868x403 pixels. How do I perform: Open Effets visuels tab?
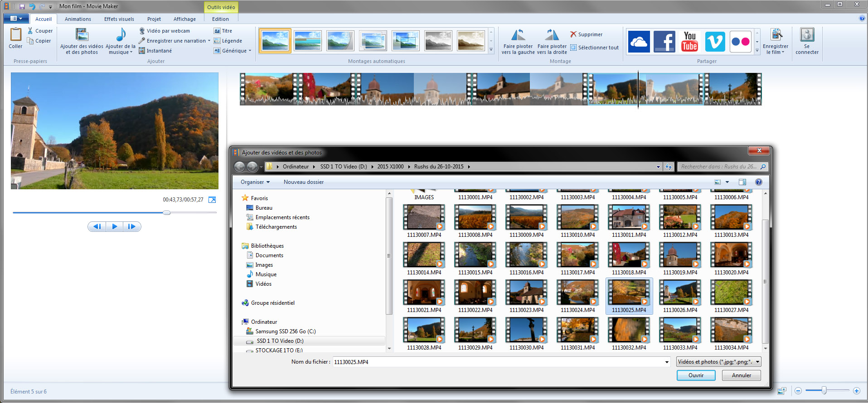(119, 19)
